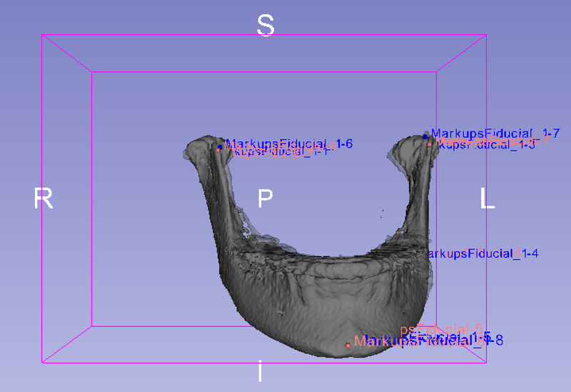Click top-left corner of outer magenta bounding box

[42, 35]
